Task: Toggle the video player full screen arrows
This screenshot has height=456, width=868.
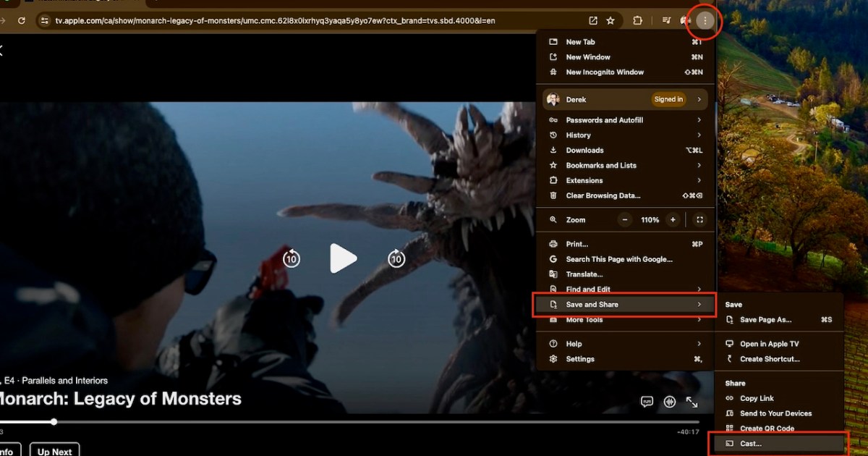Action: 692,402
